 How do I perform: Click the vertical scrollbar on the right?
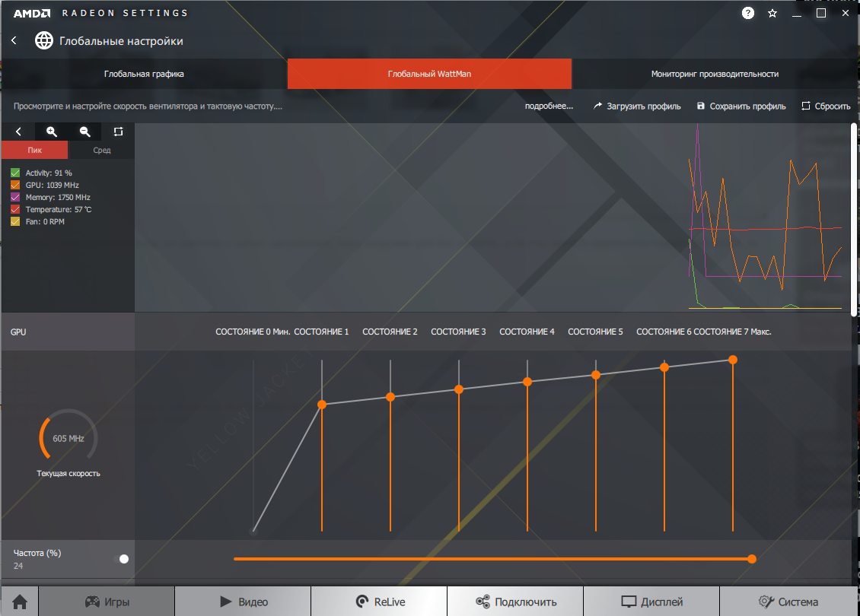coord(854,219)
